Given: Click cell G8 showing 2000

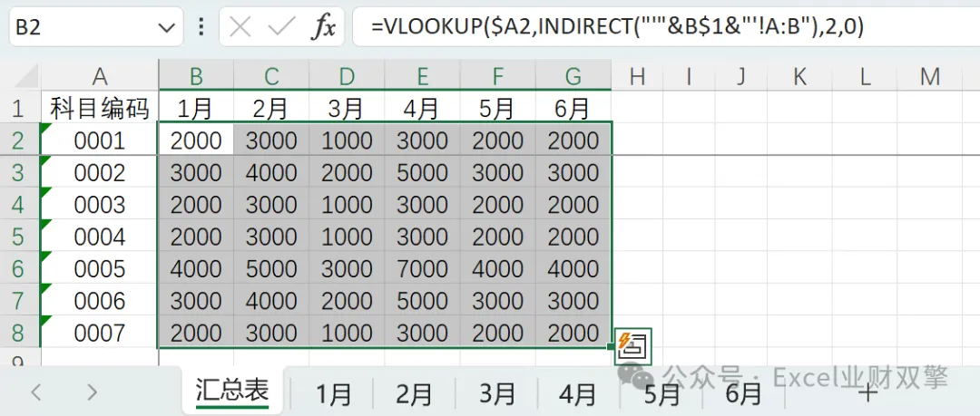Looking at the screenshot, I should pyautogui.click(x=573, y=333).
